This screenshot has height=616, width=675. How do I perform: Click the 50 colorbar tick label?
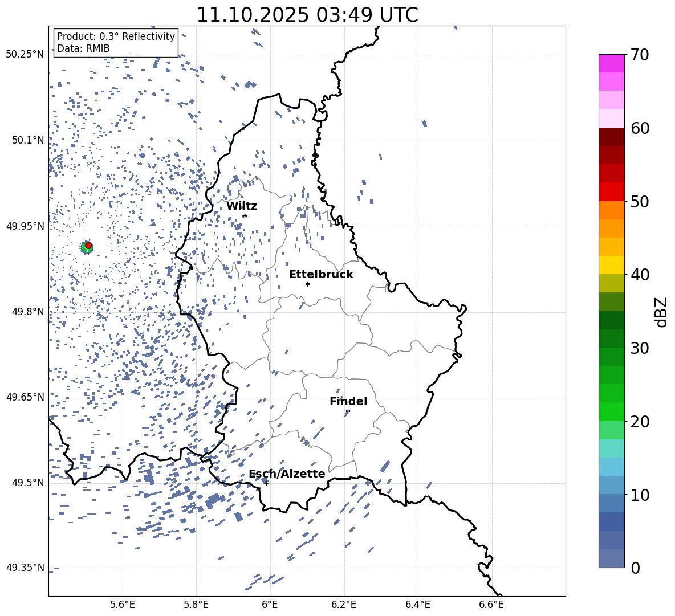pyautogui.click(x=640, y=202)
